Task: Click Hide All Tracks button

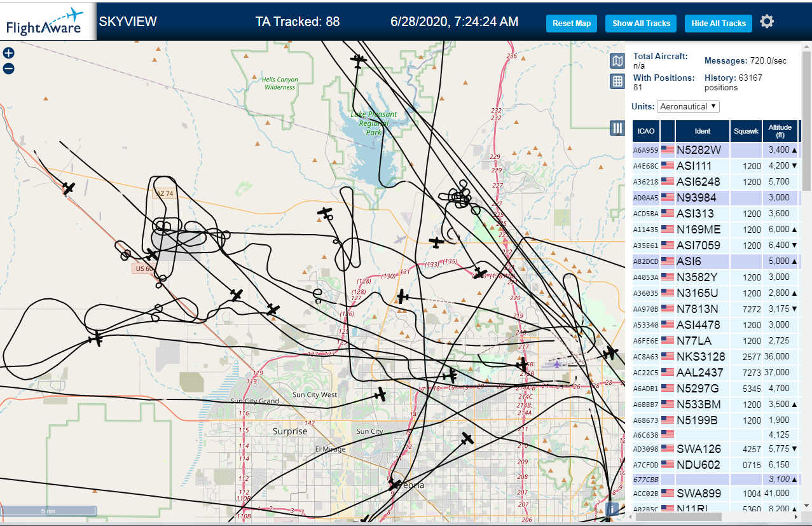Action: (x=719, y=24)
